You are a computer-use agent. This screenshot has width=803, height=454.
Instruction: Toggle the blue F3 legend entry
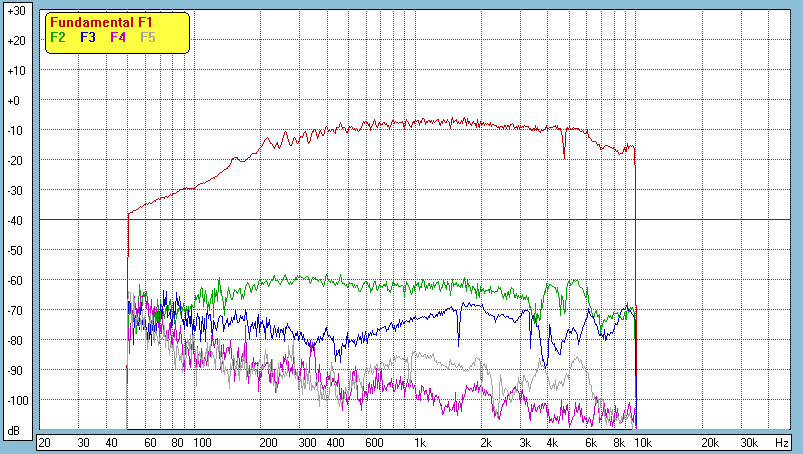[x=87, y=37]
